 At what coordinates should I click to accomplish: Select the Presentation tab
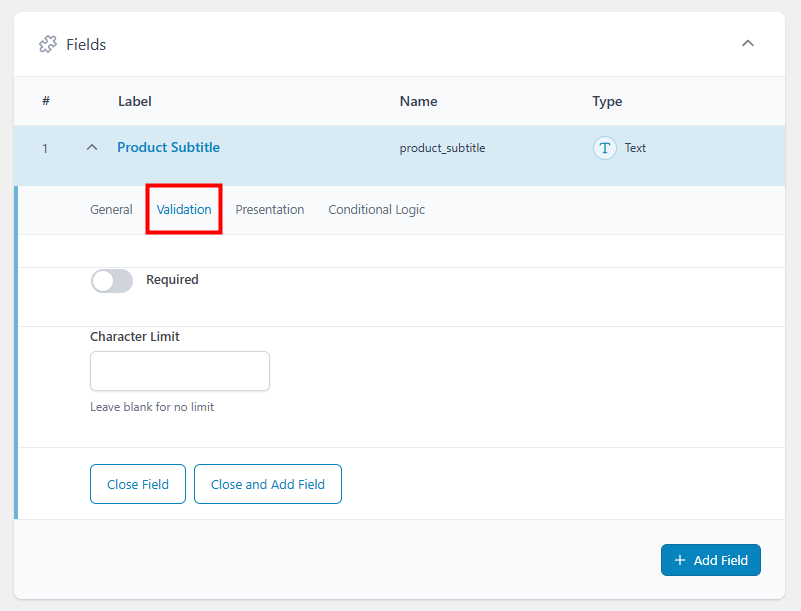coord(270,209)
